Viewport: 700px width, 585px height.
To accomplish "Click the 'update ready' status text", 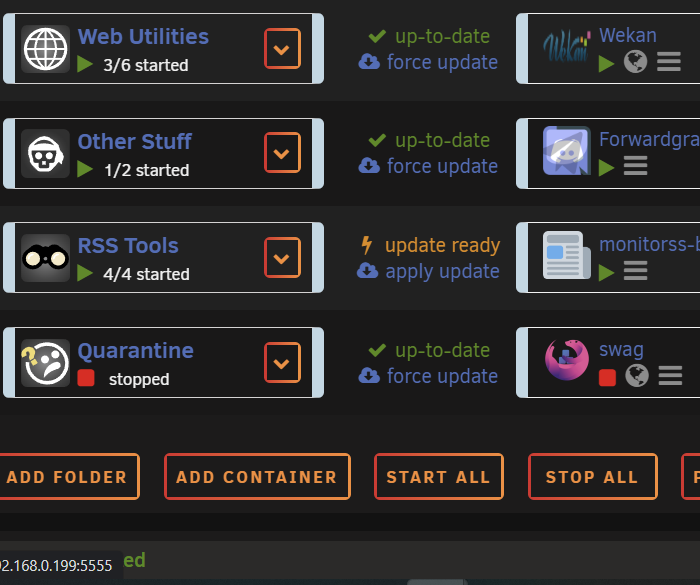I will point(442,245).
